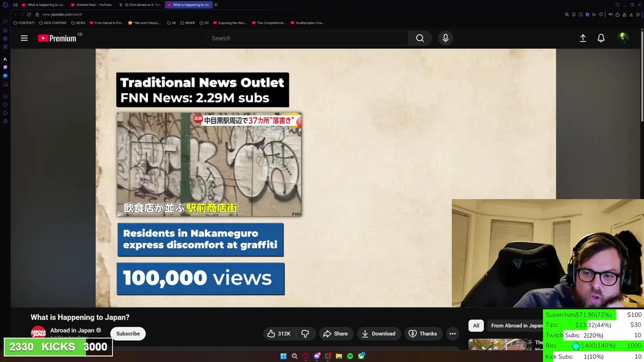Click the Thanks button

tap(423, 334)
